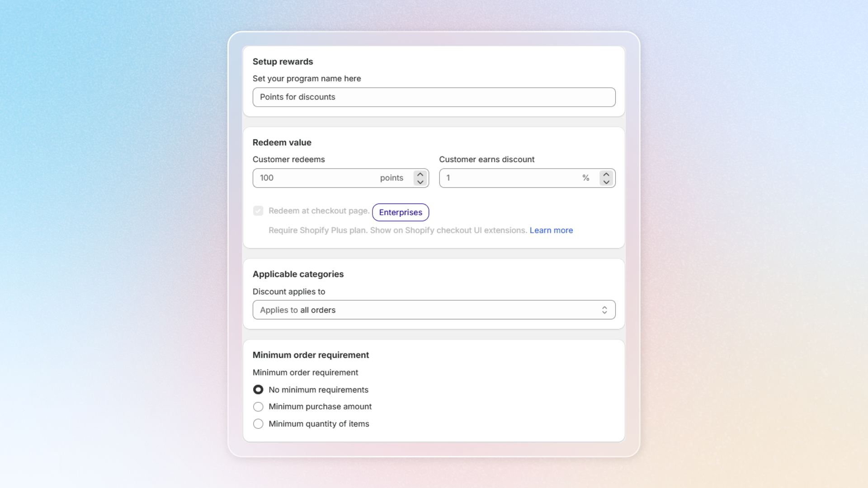The image size is (868, 488).
Task: Click the Minimum purchase amount label
Action: pos(320,407)
